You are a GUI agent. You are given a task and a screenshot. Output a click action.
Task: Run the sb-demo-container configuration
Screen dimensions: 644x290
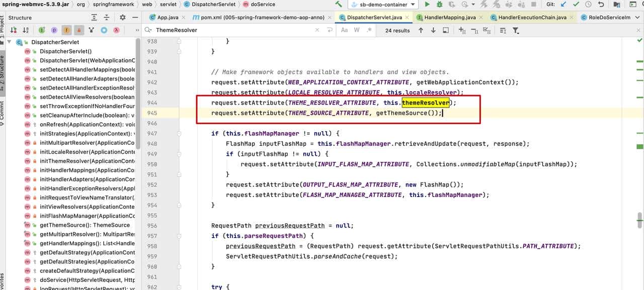(x=427, y=5)
